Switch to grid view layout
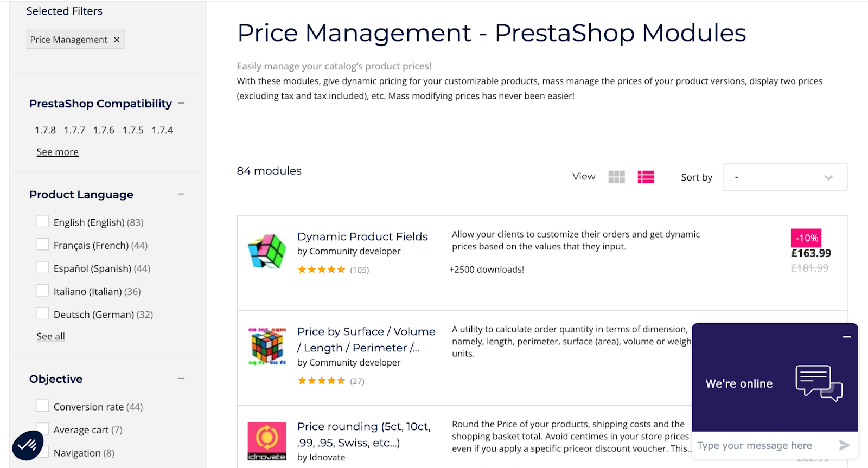The height and width of the screenshot is (468, 868). click(x=616, y=177)
